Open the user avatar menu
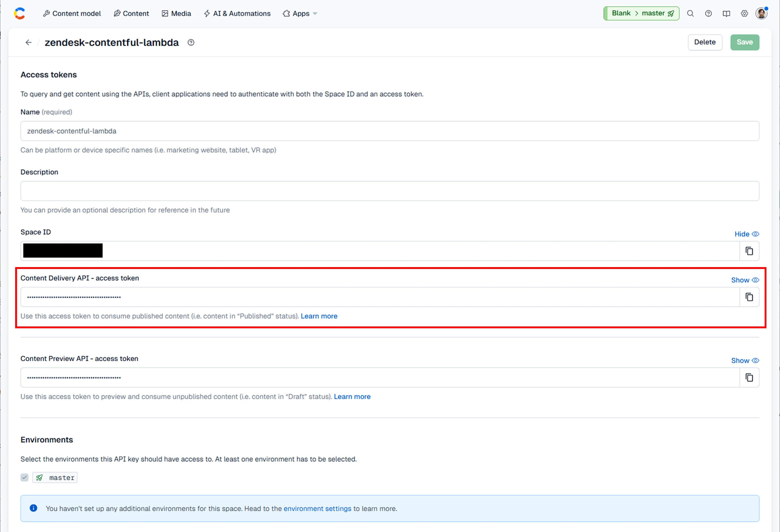 pos(761,13)
